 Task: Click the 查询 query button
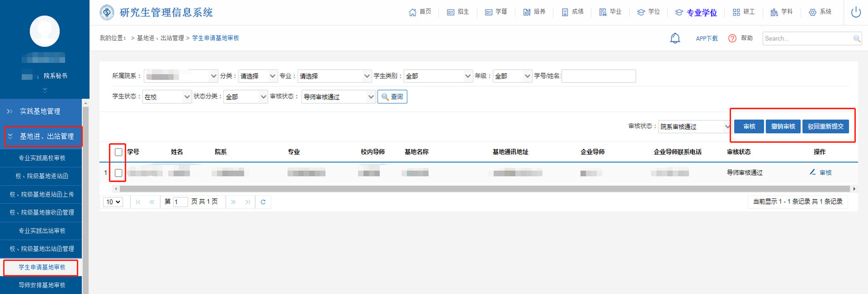392,97
